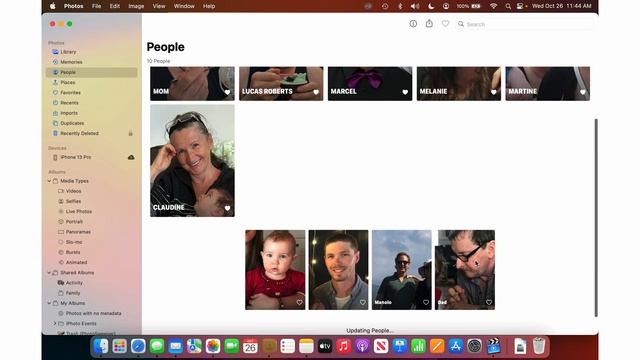Viewport: 640px width, 360px height.
Task: Favorite the Manolo thumbnail via heart
Action: click(x=426, y=302)
